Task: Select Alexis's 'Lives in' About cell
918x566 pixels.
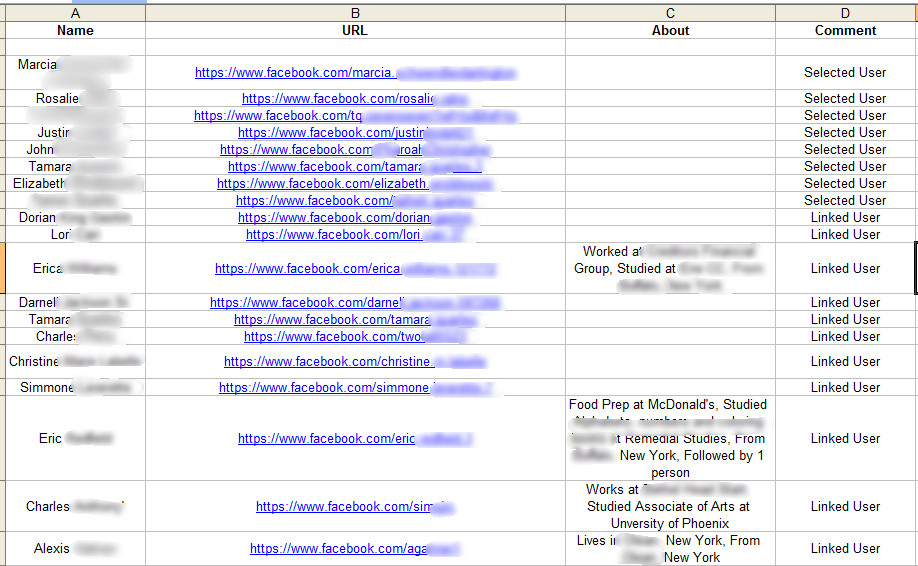Action: click(670, 548)
